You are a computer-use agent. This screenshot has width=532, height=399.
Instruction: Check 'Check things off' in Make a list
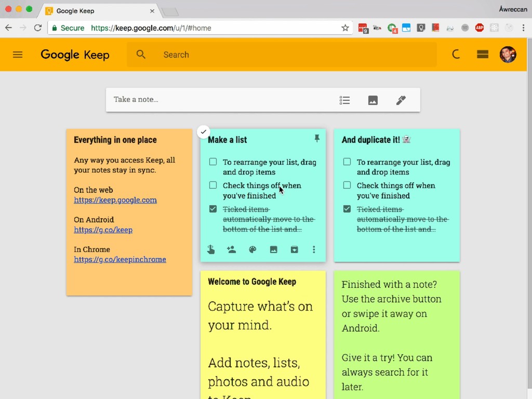pos(212,185)
